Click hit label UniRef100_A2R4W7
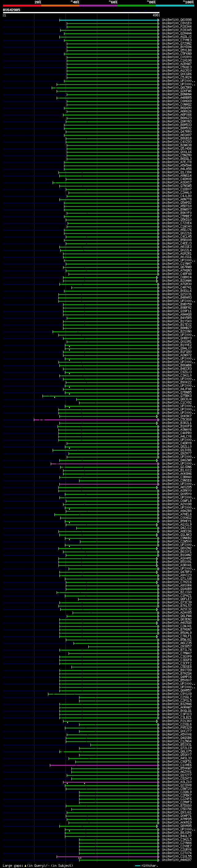 pos(177,64)
